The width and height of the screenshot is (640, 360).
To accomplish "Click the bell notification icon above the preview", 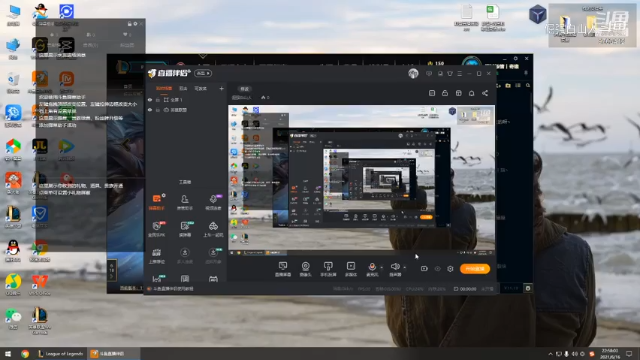I will click(x=471, y=93).
